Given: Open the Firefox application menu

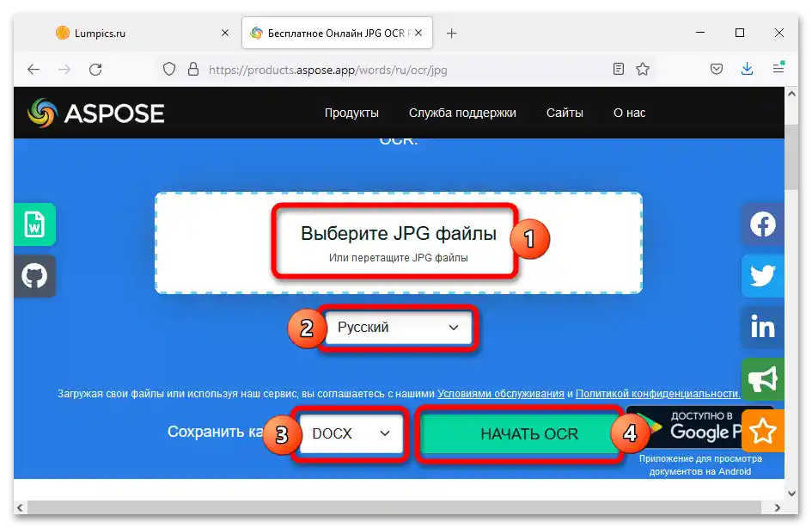Looking at the screenshot, I should [778, 68].
